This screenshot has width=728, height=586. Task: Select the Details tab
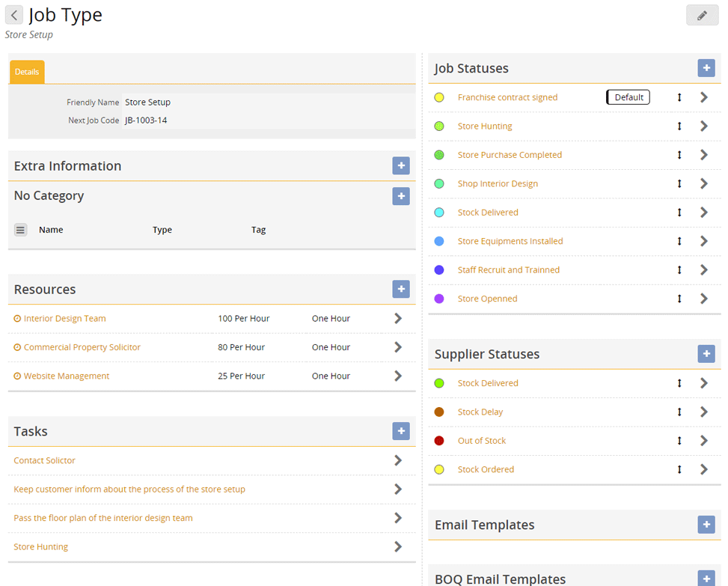(27, 72)
